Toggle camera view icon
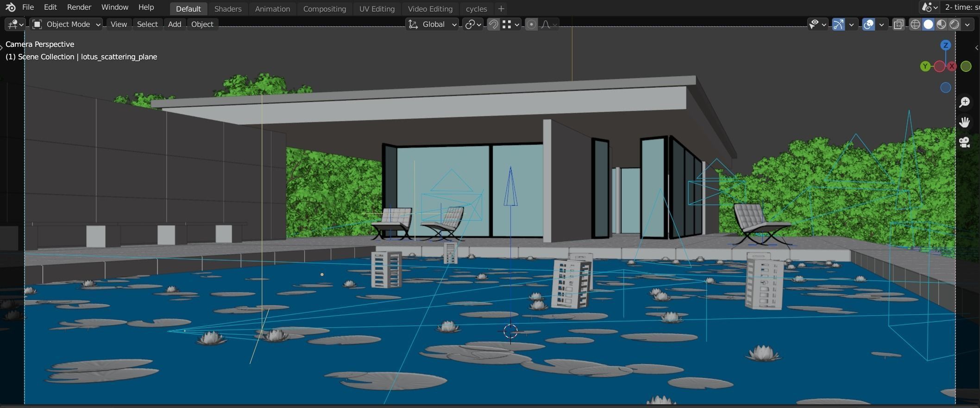 tap(965, 142)
